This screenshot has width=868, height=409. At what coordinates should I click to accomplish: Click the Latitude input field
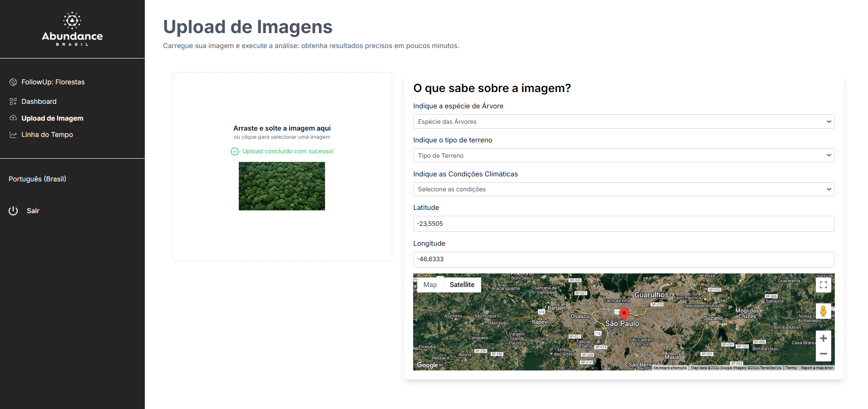click(x=624, y=224)
